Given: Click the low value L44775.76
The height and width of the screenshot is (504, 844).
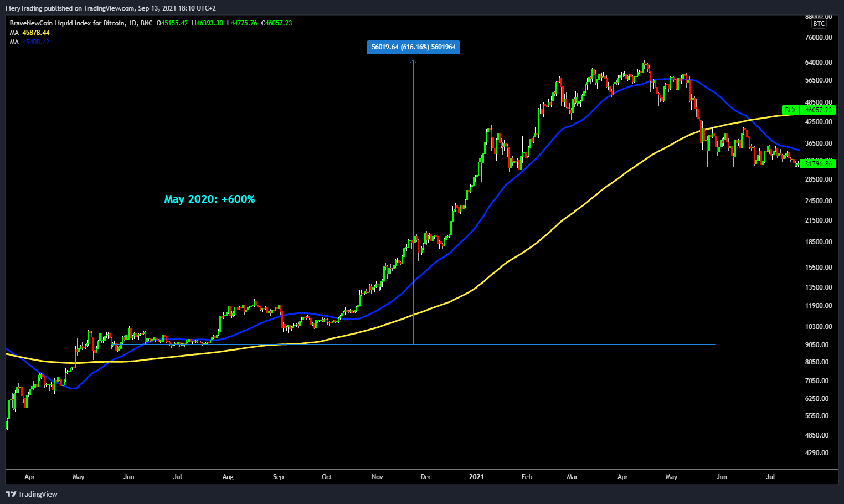Looking at the screenshot, I should 242,23.
